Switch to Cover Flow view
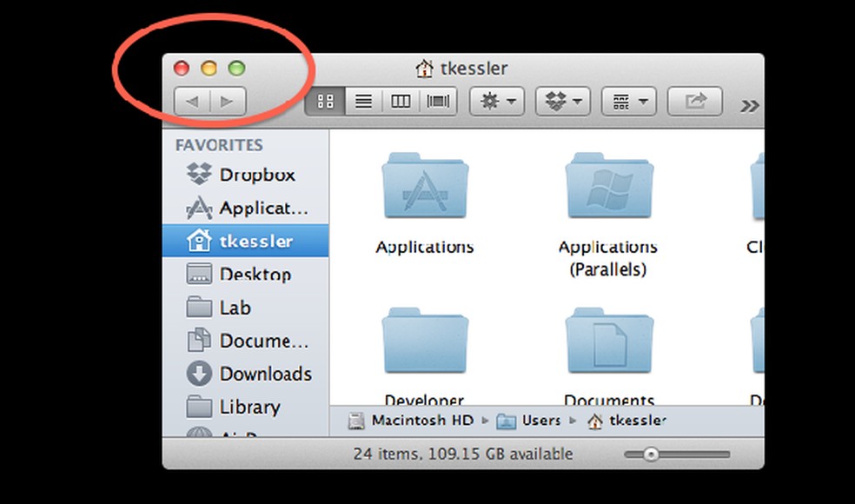Image resolution: width=855 pixels, height=504 pixels. pos(439,102)
